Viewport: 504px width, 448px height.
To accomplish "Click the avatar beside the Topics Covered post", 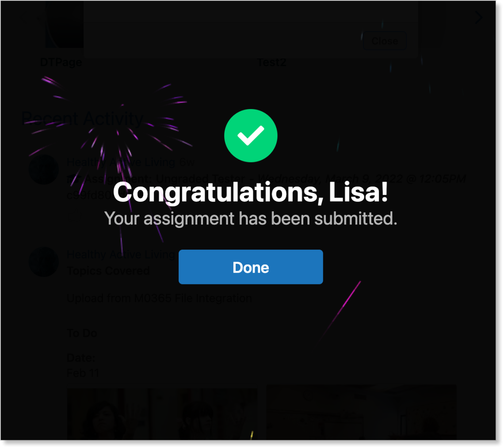I will [x=44, y=262].
